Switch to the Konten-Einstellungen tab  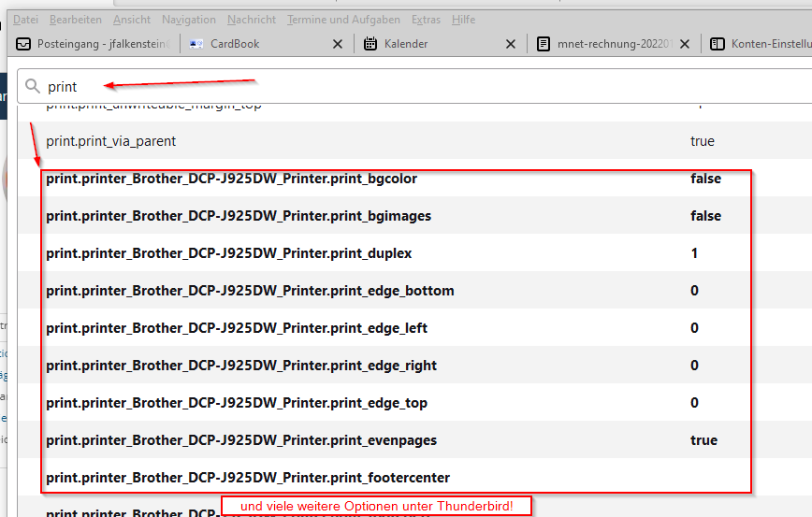(x=758, y=44)
